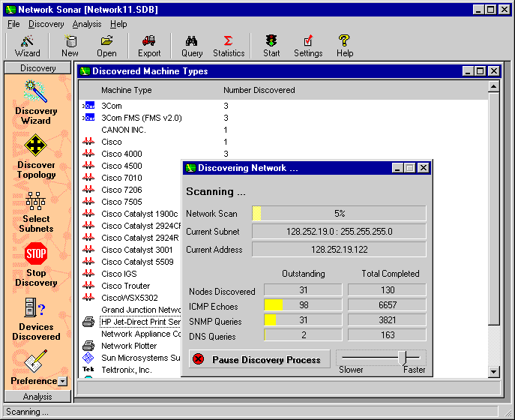This screenshot has width=515, height=420.
Task: Click Pause Discovery Process button
Action: tap(259, 359)
